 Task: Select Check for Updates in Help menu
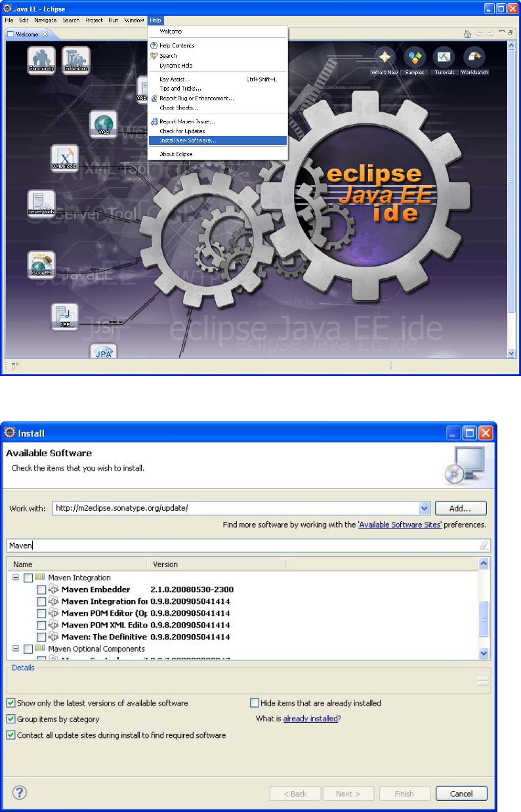click(x=217, y=131)
